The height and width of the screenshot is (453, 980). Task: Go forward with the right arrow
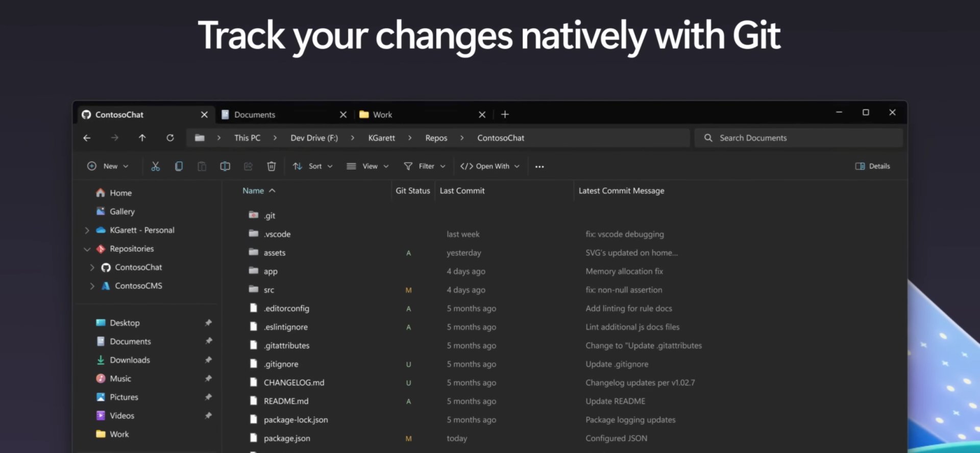pyautogui.click(x=114, y=138)
